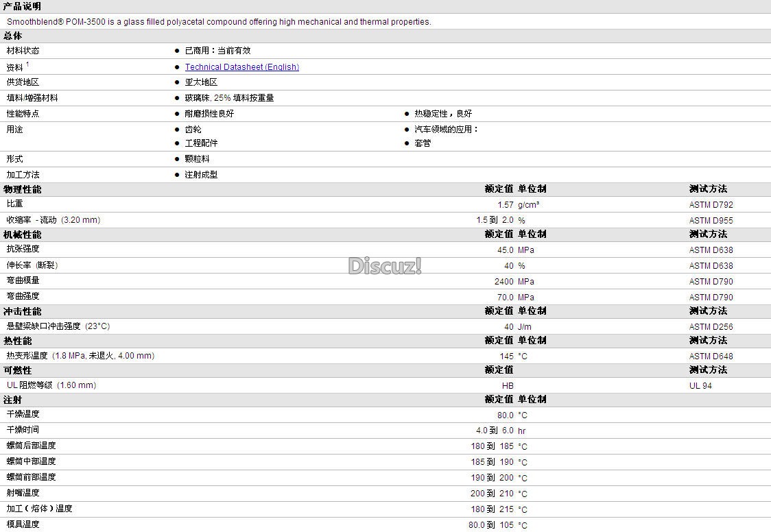
Task: Click the 注射 section header
Action: point(13,400)
